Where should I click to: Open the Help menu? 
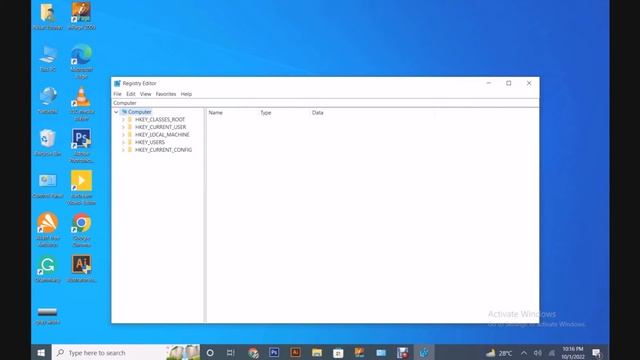click(x=186, y=94)
